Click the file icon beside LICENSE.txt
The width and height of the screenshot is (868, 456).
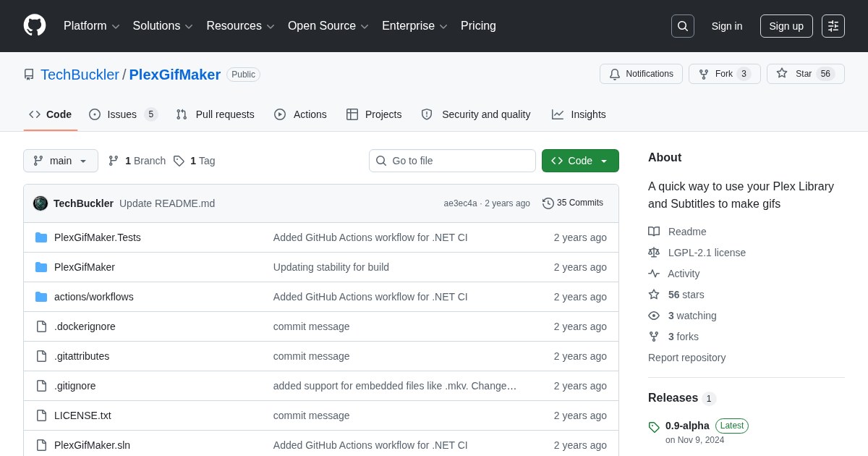[x=41, y=415]
